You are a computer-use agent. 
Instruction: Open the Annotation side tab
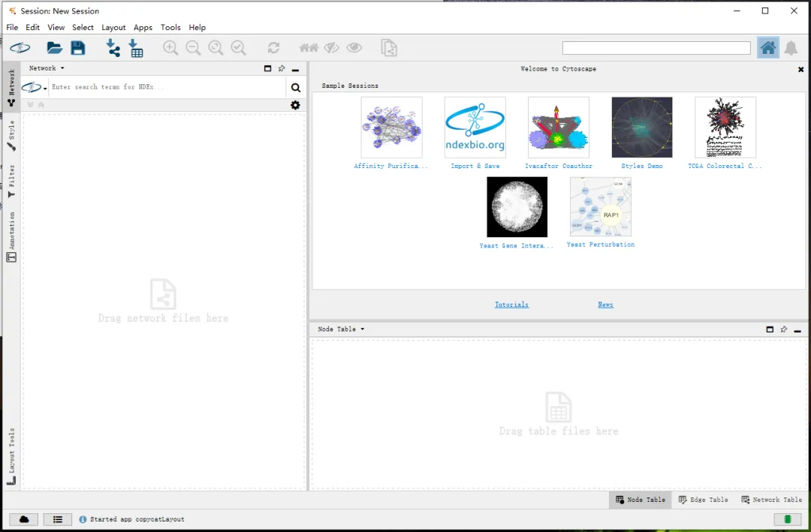(x=11, y=237)
